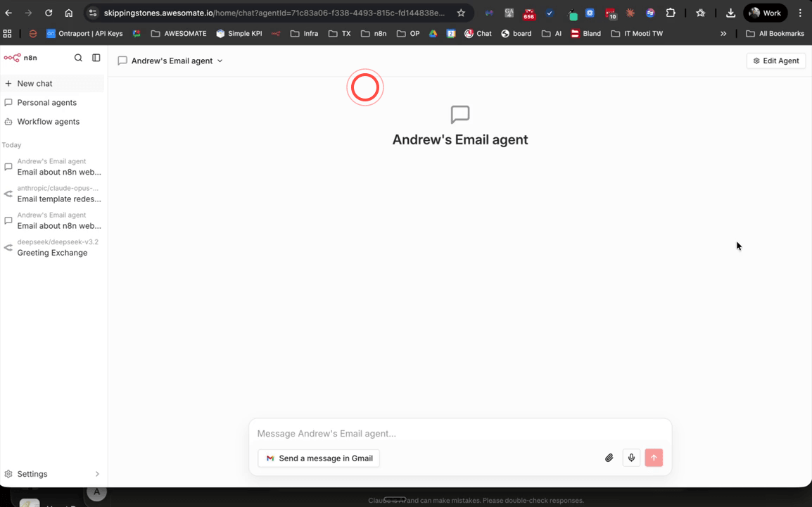The height and width of the screenshot is (507, 812).
Task: Open Workflow agents from the sidebar
Action: 47,121
